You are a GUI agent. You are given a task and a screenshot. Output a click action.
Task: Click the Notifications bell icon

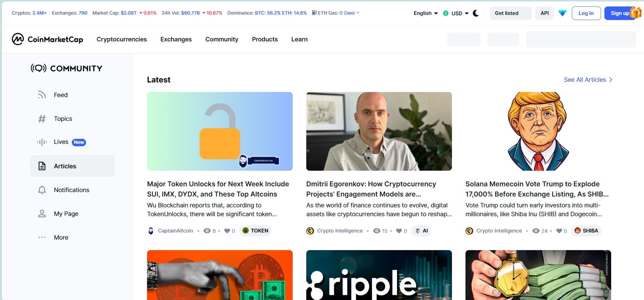42,190
